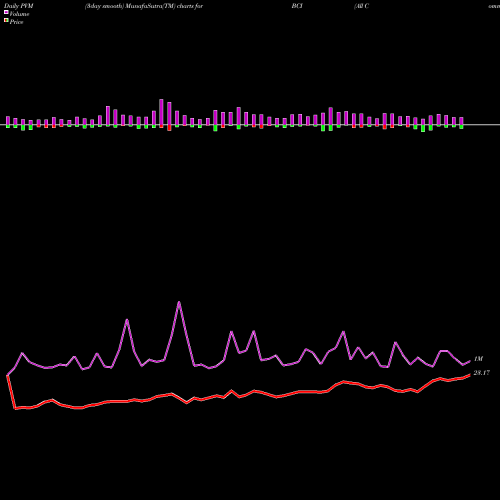Click the lowest dip of the red price line
Image resolution: width=500 pixels, height=500 pixels.
click(15, 408)
